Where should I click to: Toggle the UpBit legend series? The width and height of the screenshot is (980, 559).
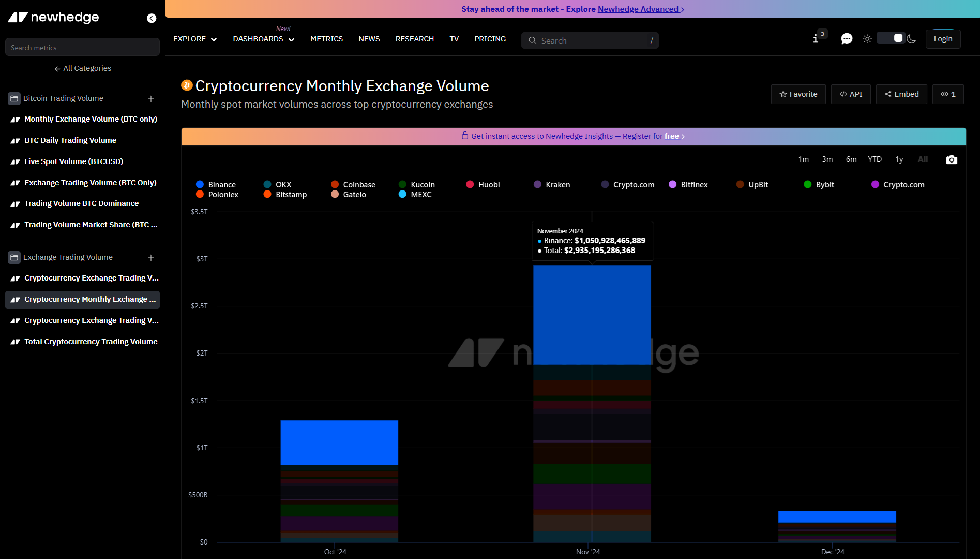click(x=752, y=185)
